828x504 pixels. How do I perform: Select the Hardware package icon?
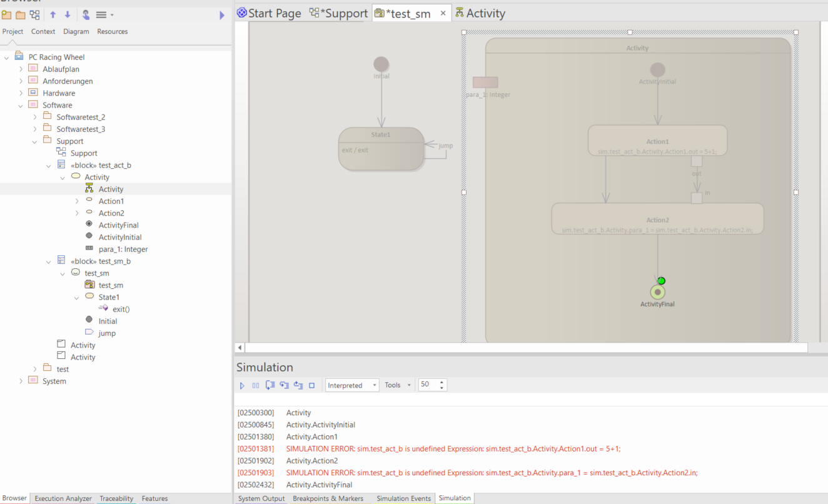pyautogui.click(x=33, y=93)
